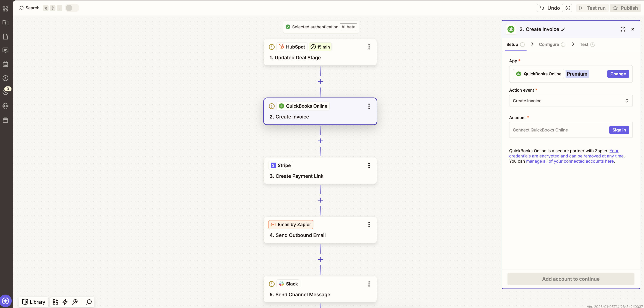Open three-dot menu on HubSpot step

[x=369, y=47]
